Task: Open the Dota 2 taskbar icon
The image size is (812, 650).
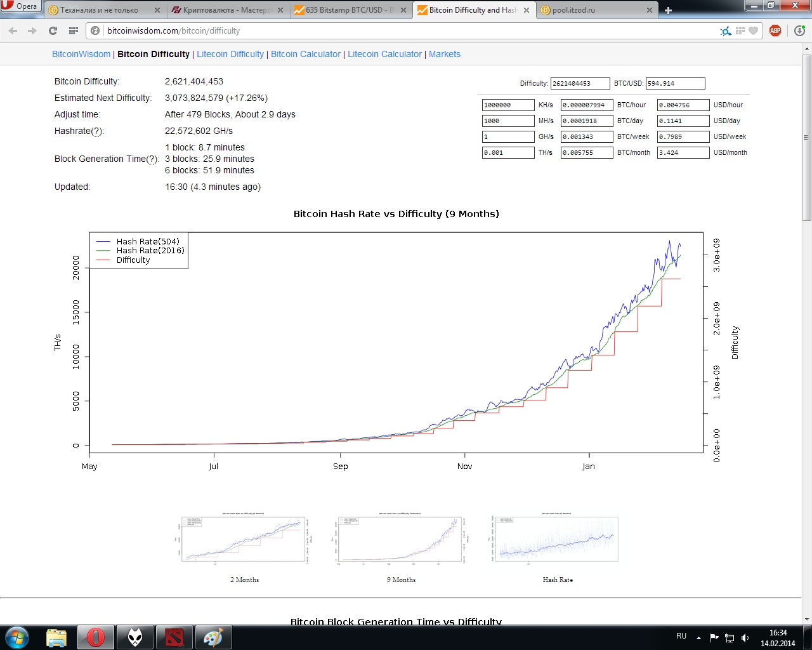Action: click(x=174, y=637)
